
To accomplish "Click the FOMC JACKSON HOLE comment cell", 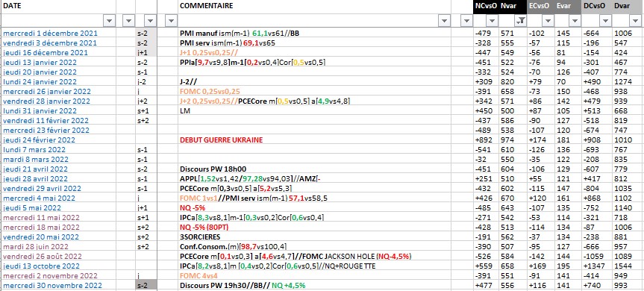I will [x=314, y=256].
